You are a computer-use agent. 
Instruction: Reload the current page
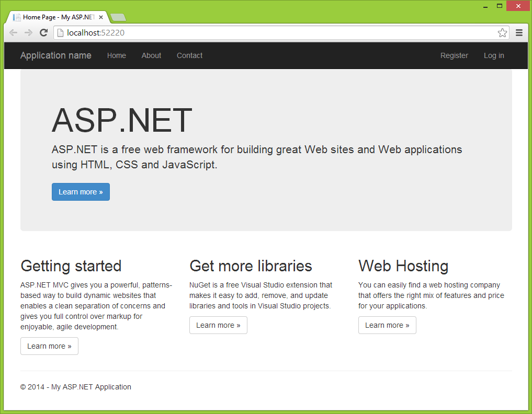pyautogui.click(x=44, y=32)
